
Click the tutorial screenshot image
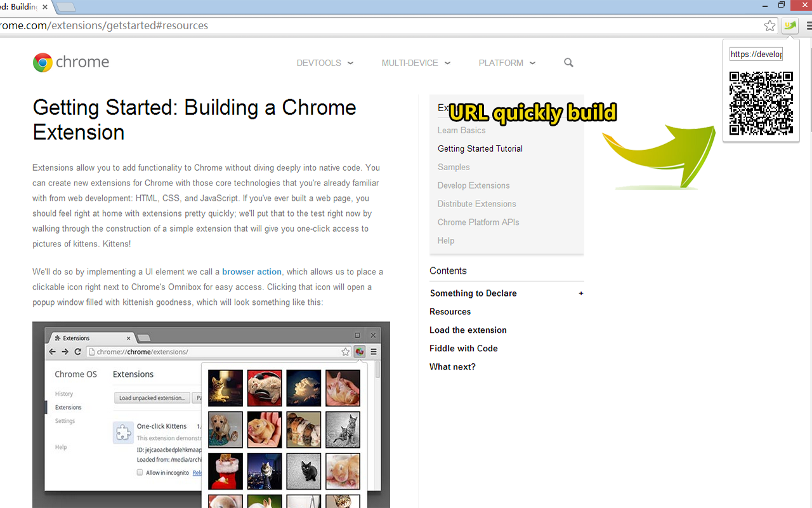211,415
